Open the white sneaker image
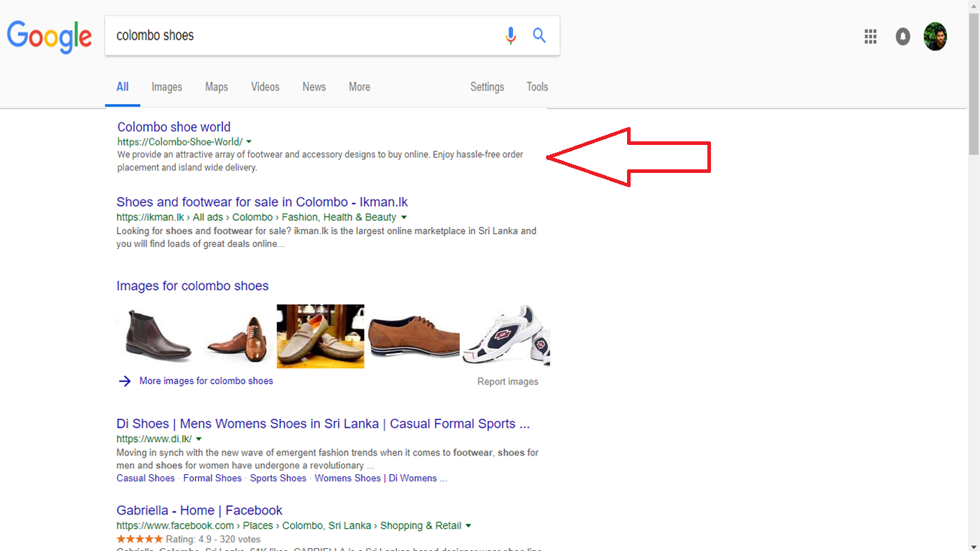 (x=507, y=336)
